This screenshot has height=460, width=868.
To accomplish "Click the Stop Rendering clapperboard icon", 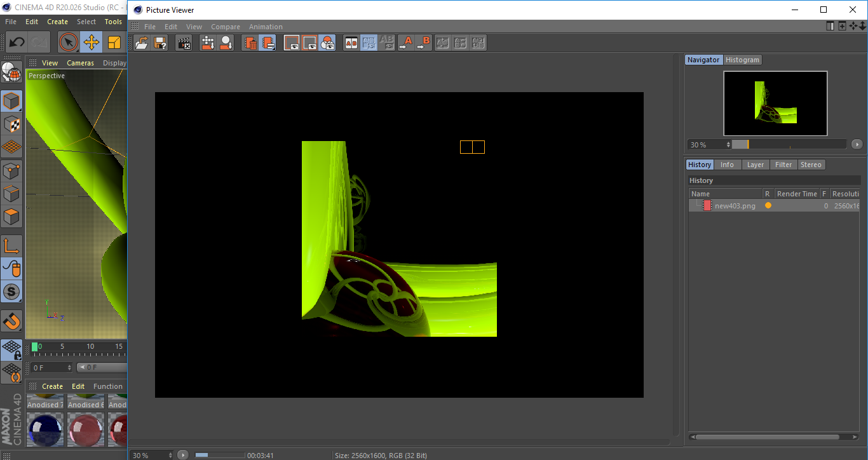I will tap(184, 43).
